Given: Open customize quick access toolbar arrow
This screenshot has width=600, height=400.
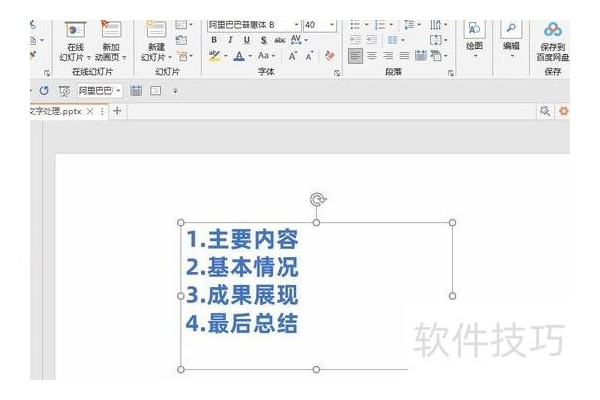Looking at the screenshot, I should [x=175, y=91].
